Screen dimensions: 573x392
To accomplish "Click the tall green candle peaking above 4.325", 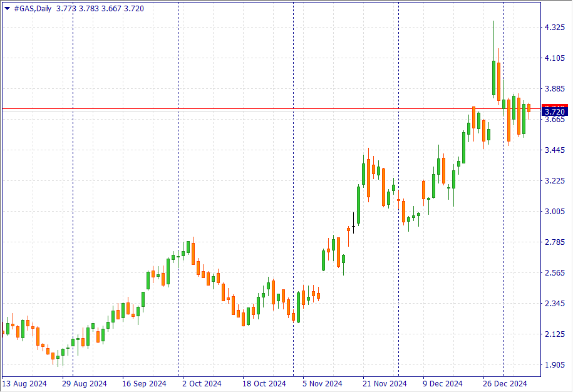I will [494, 78].
